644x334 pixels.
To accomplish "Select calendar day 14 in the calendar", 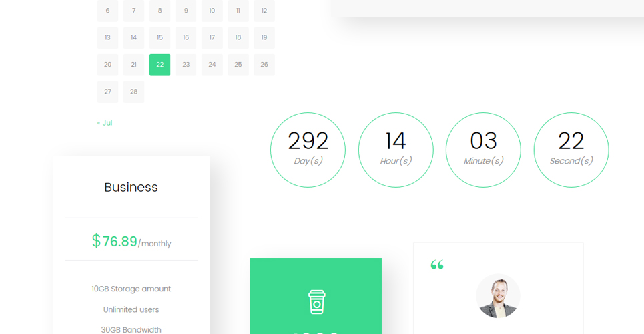I will point(134,38).
